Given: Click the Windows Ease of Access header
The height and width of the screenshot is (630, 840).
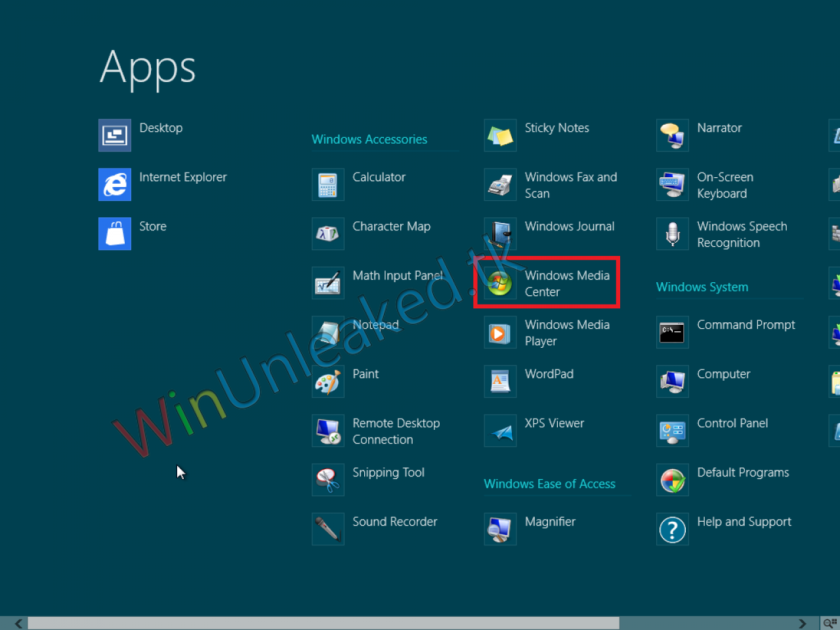Looking at the screenshot, I should coord(550,484).
